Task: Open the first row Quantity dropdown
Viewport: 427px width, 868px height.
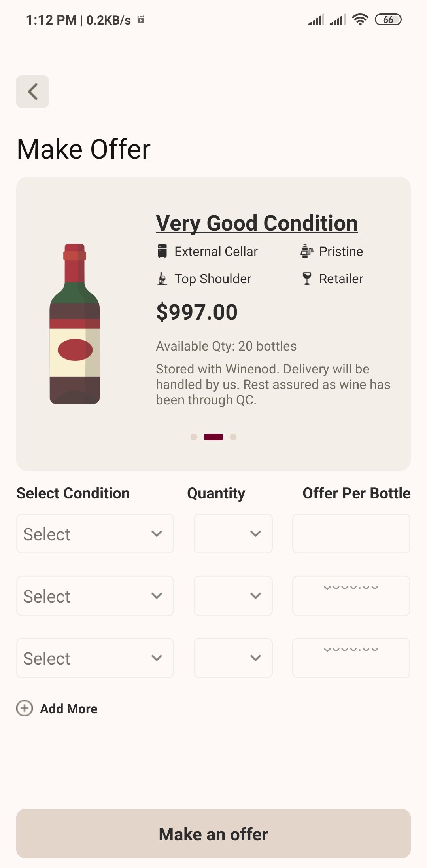Action: click(x=233, y=534)
